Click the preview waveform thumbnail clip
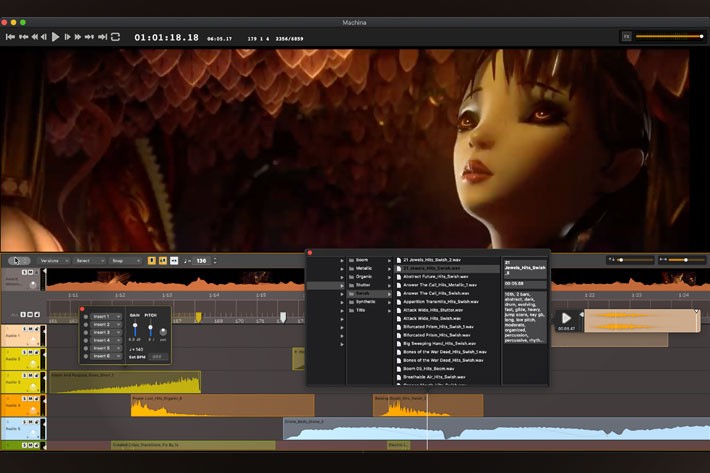 [x=642, y=321]
